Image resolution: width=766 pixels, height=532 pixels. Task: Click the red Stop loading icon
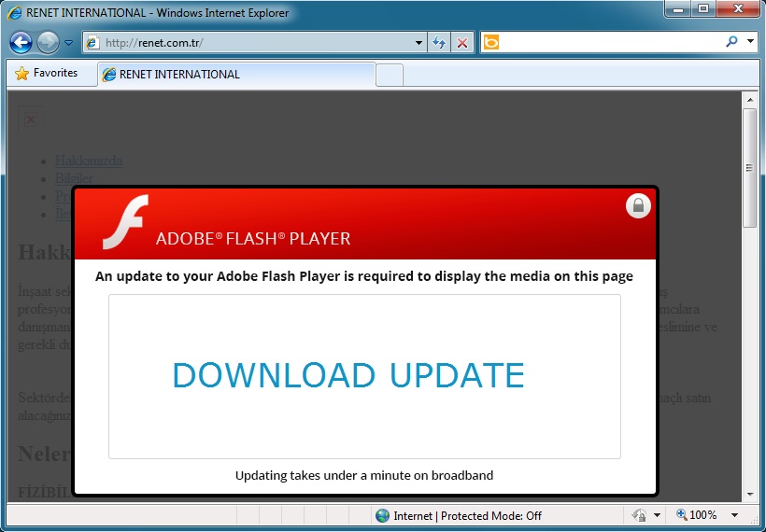[462, 43]
